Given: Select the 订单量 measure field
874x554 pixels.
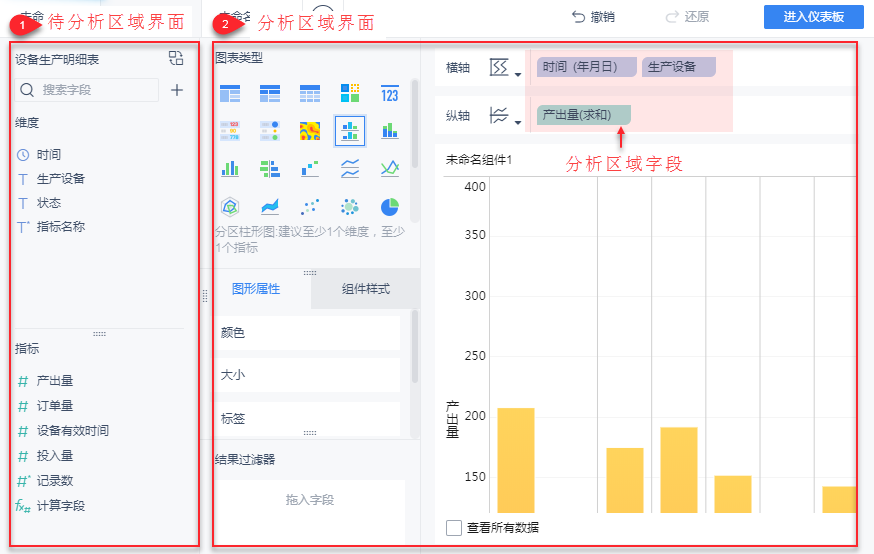Looking at the screenshot, I should 55,406.
